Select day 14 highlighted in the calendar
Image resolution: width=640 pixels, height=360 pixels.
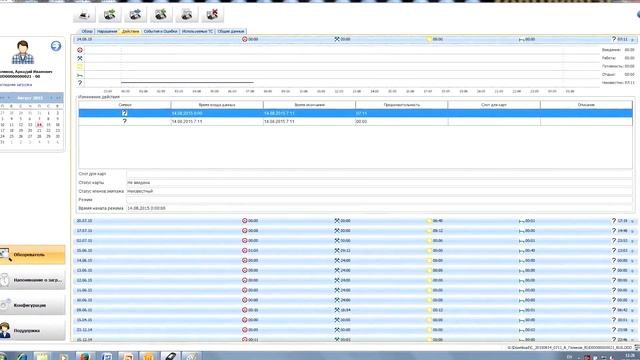pos(39,124)
